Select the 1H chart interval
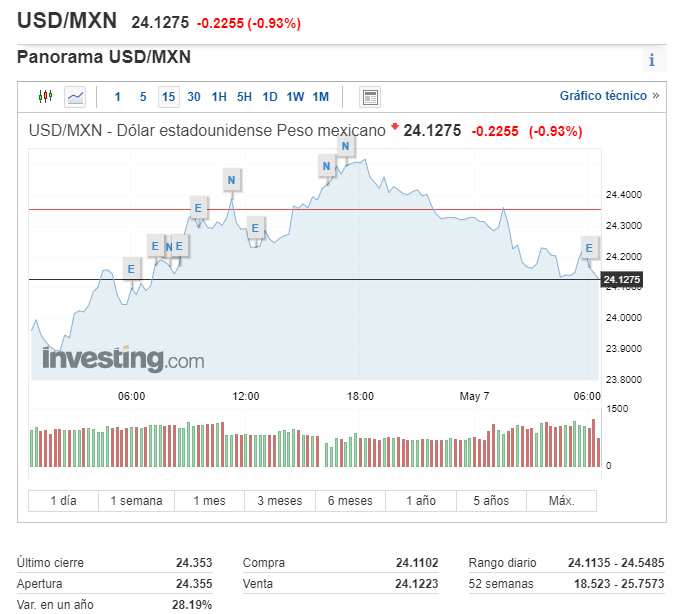The height and width of the screenshot is (614, 676). [219, 97]
